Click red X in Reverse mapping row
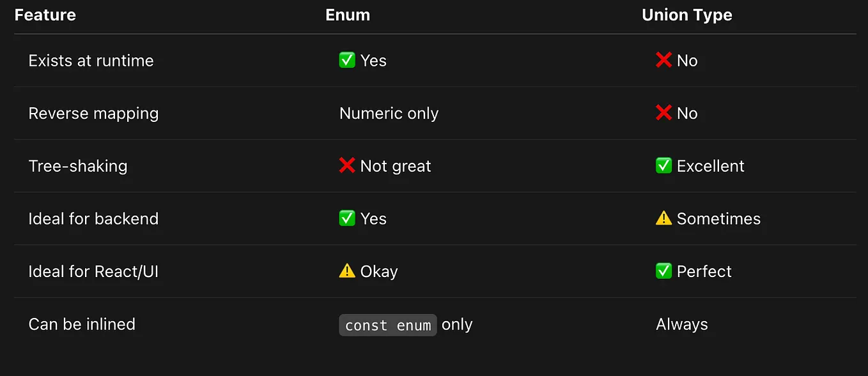Viewport: 868px width, 376px height. point(664,113)
